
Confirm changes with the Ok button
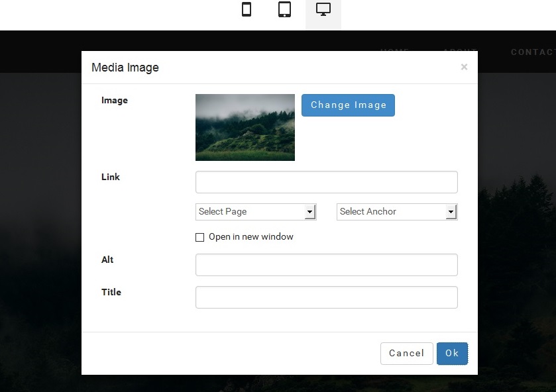[452, 353]
